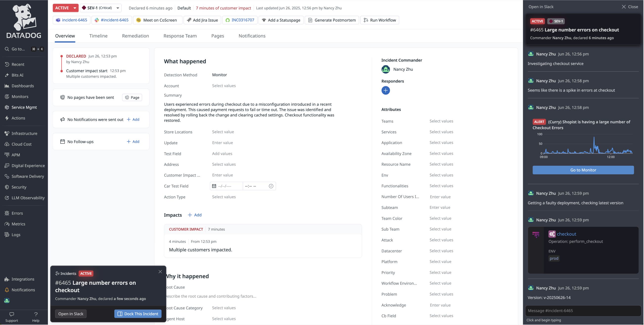
Task: Open the incident-6465 Microsoft Teams channel
Action: [x=71, y=20]
